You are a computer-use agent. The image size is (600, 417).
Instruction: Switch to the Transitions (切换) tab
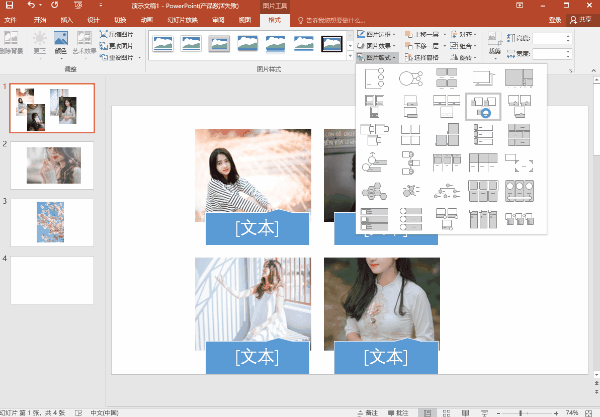(120, 20)
